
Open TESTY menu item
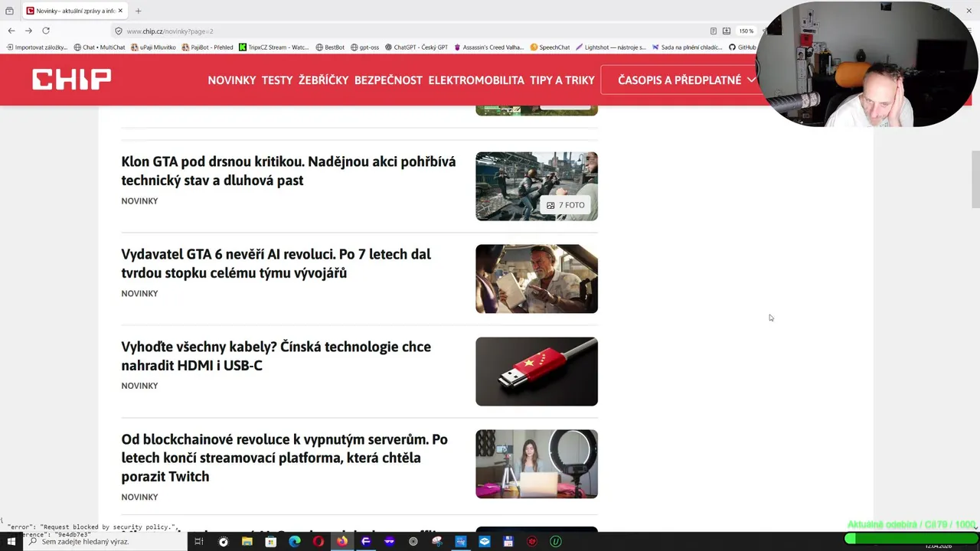click(277, 80)
